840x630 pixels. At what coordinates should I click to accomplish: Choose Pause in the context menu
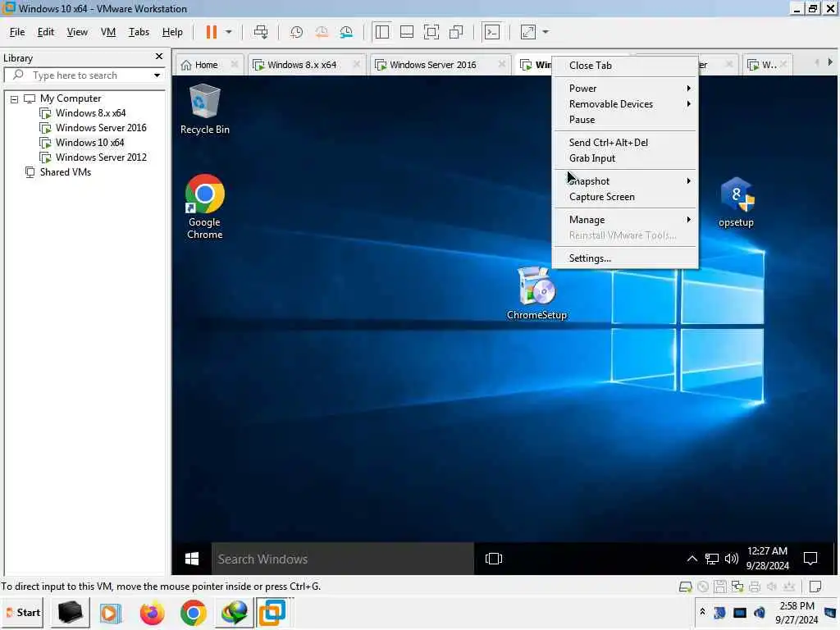point(625,120)
